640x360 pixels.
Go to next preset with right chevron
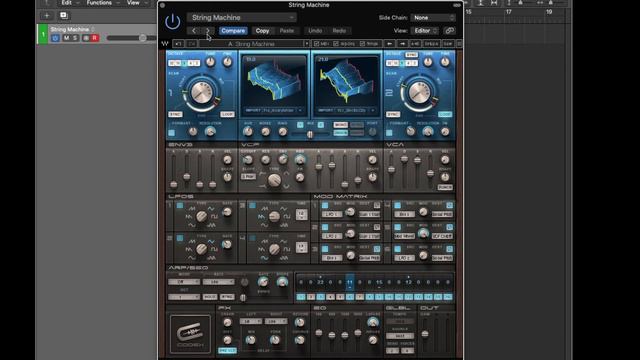point(207,31)
